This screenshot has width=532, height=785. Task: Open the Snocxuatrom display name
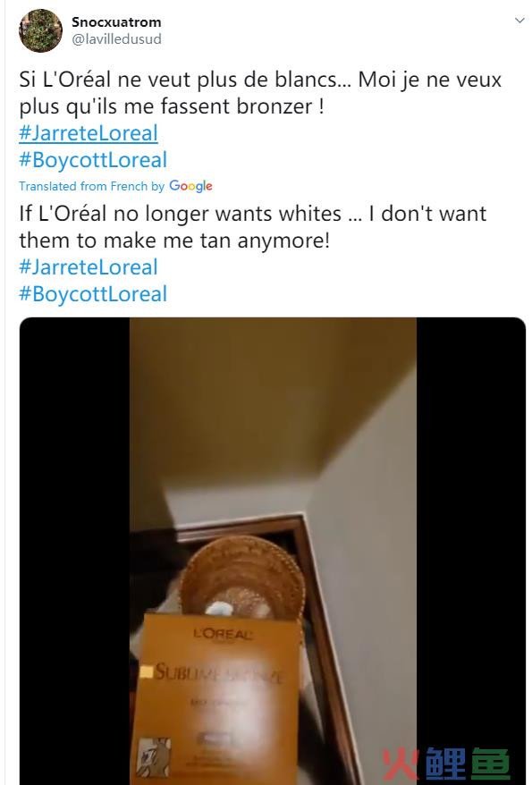(116, 22)
